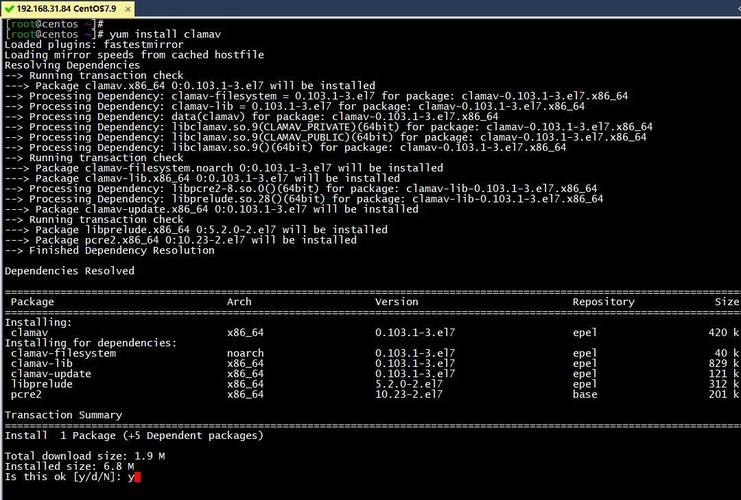Screen dimensions: 741x500
Task: Click the 'data(clamav)' dependency line
Action: click(251, 117)
